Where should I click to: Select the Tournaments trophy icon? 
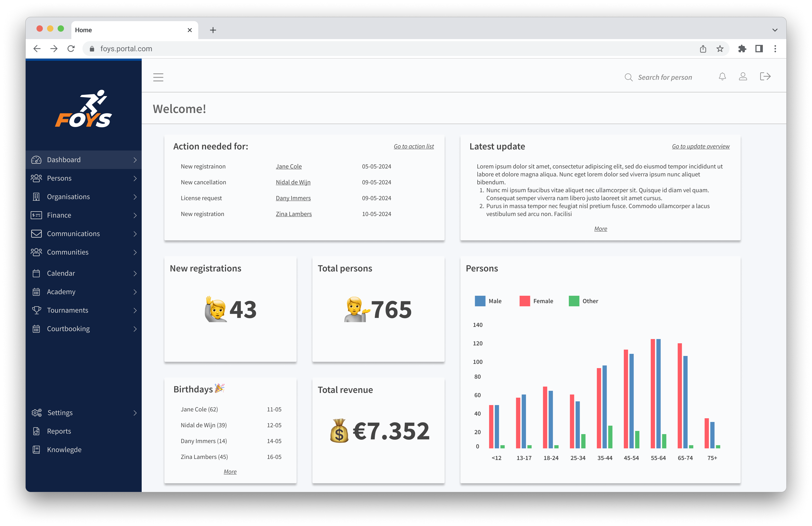tap(36, 310)
